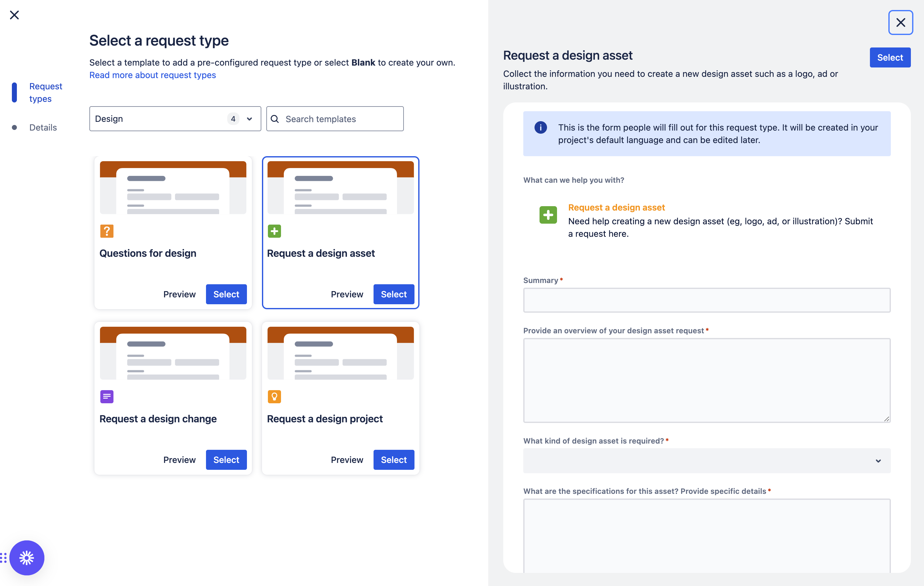The height and width of the screenshot is (586, 924).
Task: Click Select at the top of the preview panel
Action: pos(890,57)
